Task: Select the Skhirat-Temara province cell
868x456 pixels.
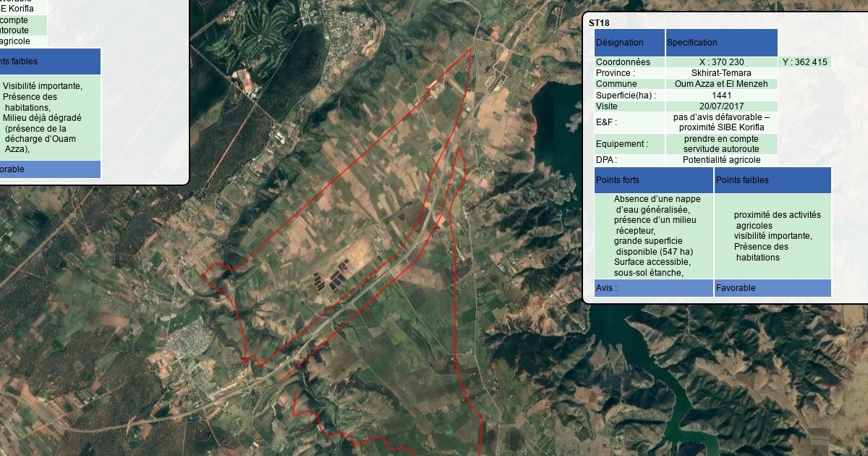Action: click(x=721, y=73)
